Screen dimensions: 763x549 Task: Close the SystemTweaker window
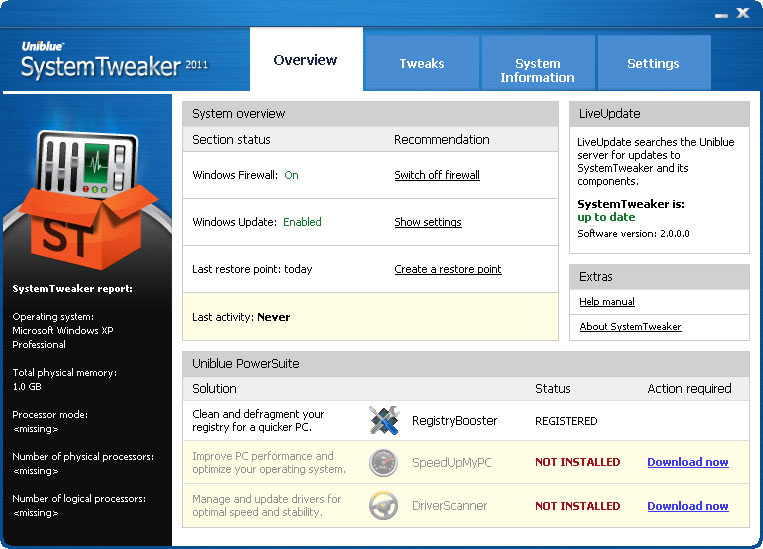tap(743, 13)
